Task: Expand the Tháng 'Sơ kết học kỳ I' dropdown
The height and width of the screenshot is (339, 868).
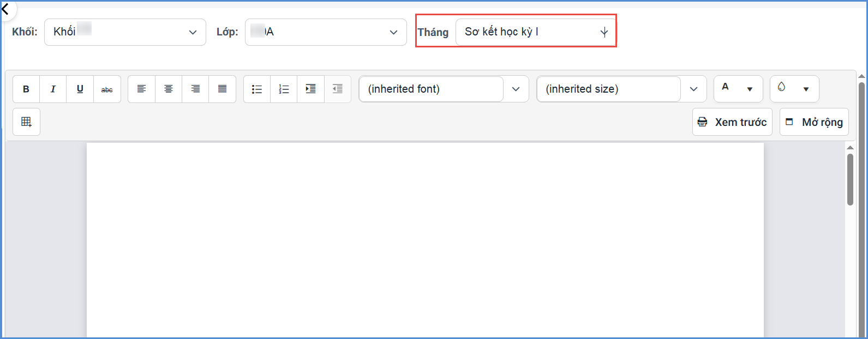Action: click(x=536, y=32)
